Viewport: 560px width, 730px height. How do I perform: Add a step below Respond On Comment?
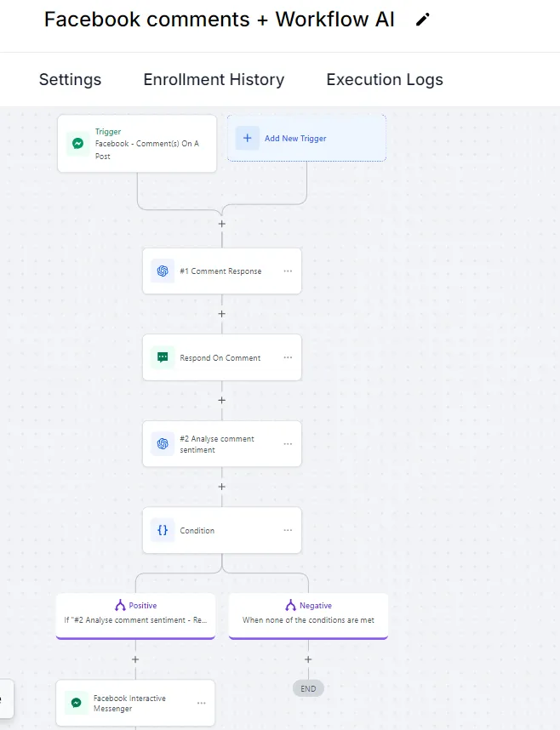point(222,400)
